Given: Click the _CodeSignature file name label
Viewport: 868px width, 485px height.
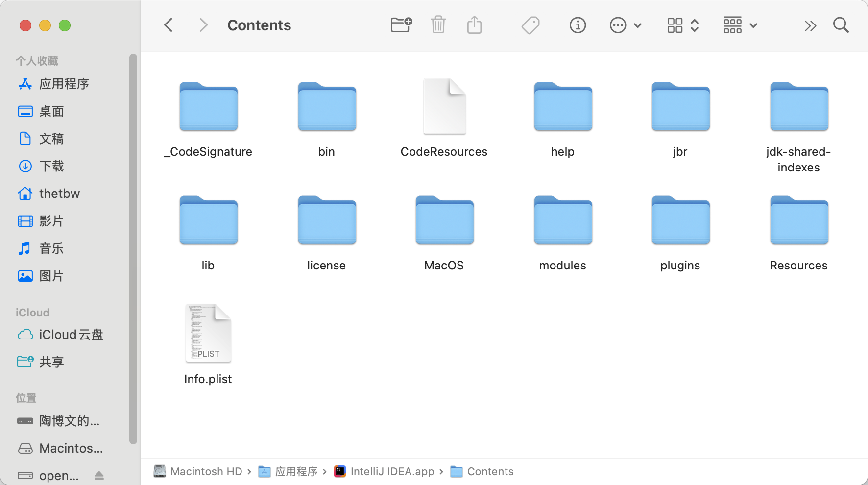Looking at the screenshot, I should point(208,152).
